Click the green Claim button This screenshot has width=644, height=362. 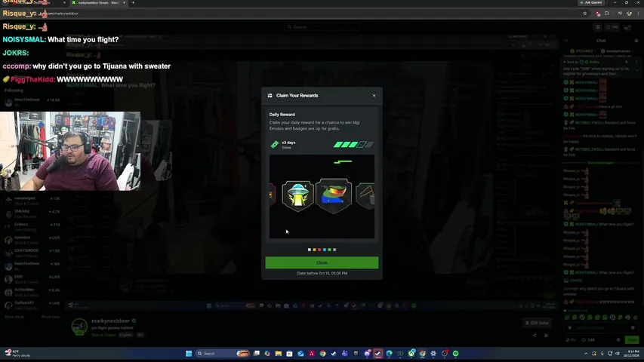click(322, 262)
